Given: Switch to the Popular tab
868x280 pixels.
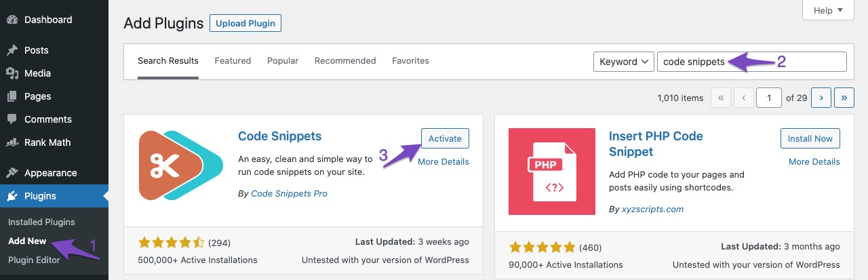Looking at the screenshot, I should pyautogui.click(x=283, y=61).
